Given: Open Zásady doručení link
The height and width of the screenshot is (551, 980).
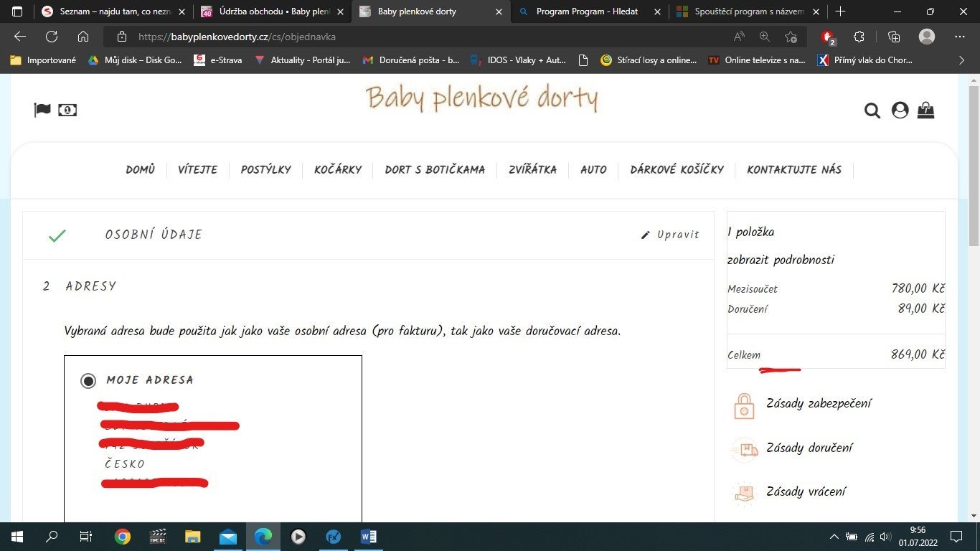Looking at the screenshot, I should 809,448.
